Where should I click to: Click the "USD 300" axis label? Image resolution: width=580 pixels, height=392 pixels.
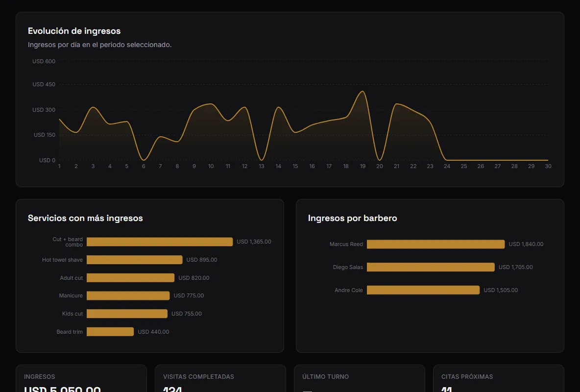(44, 110)
